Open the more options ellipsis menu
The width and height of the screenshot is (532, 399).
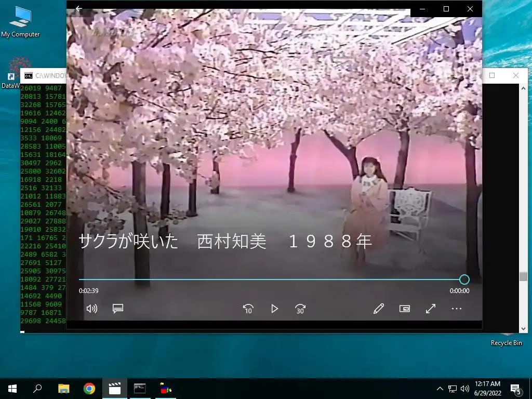tap(456, 309)
